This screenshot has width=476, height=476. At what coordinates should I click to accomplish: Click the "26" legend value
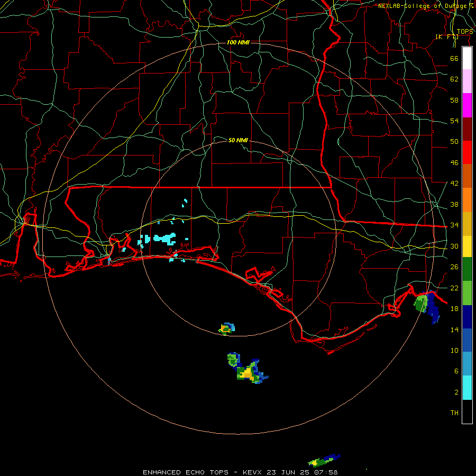point(454,267)
